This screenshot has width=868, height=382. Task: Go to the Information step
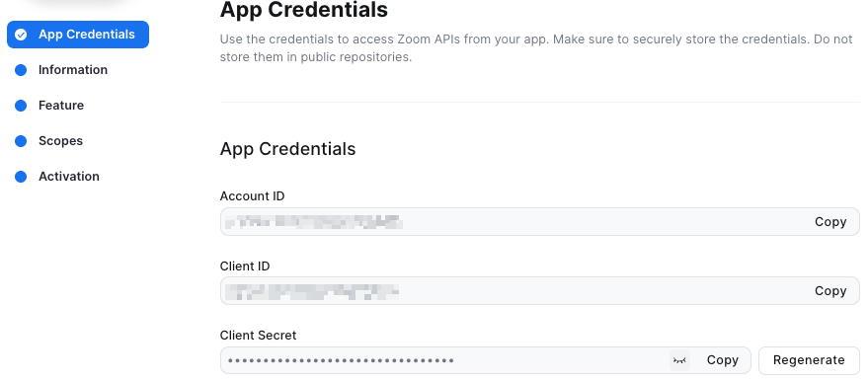(x=72, y=70)
